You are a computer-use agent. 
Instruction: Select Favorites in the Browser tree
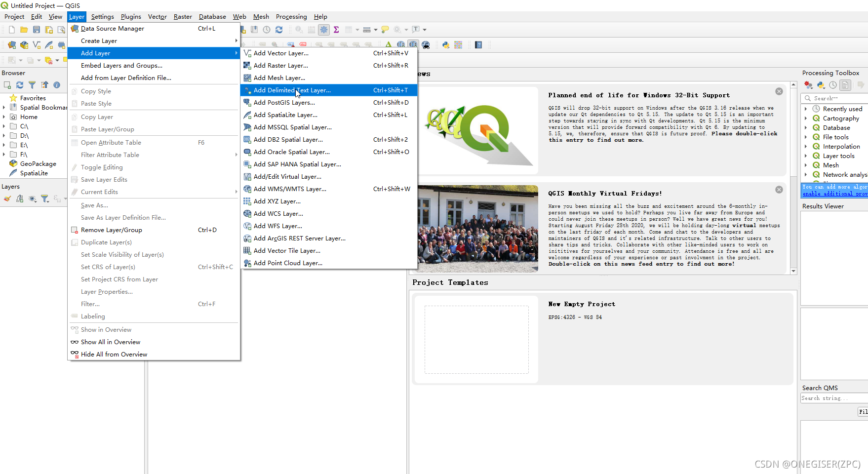[33, 98]
